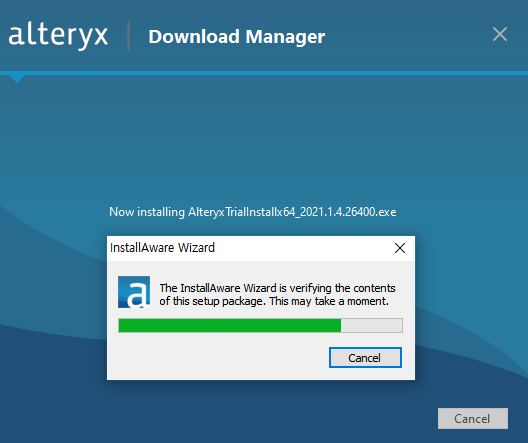Screen dimensions: 528x443
Task: Click the Alteryx 'a' installer icon
Action: tap(134, 292)
